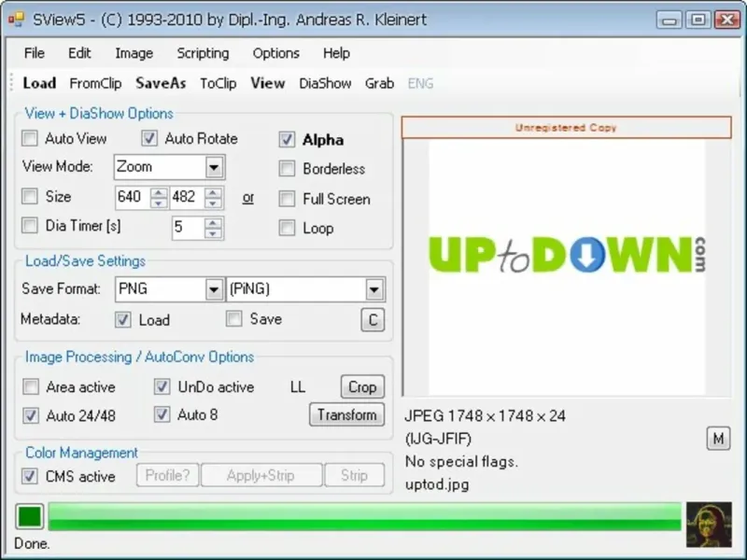The height and width of the screenshot is (560, 747).
Task: Enable Full Screen checkbox
Action: tap(287, 199)
